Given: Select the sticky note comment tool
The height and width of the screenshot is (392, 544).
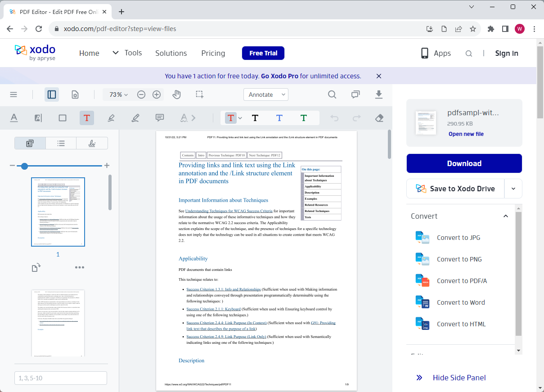Looking at the screenshot, I should click(x=159, y=118).
